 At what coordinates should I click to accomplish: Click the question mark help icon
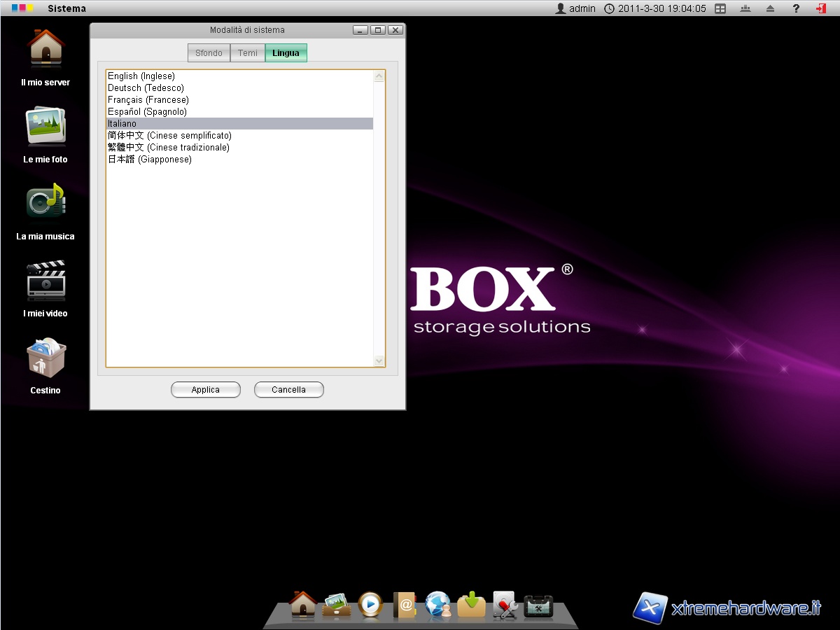[x=796, y=8]
